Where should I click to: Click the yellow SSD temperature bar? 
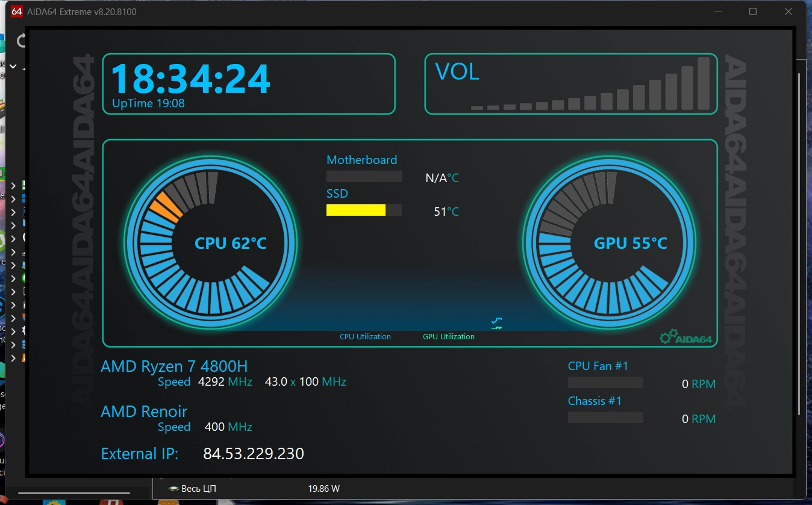point(356,210)
